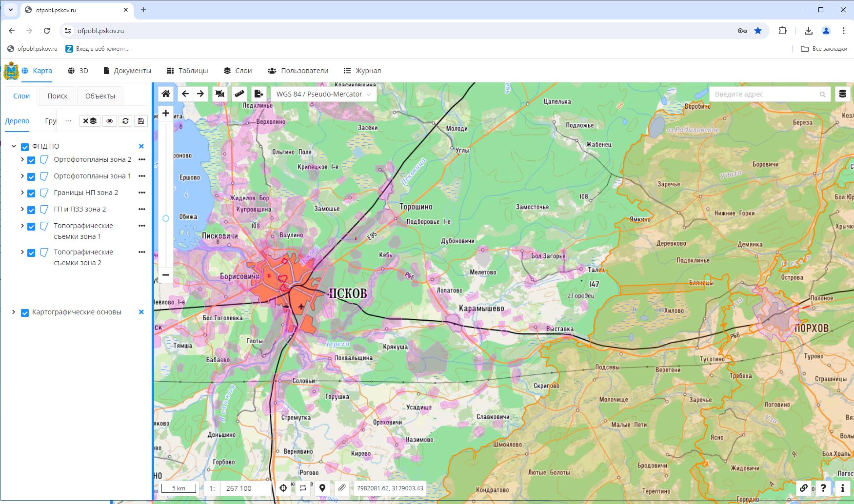Open the Карта menu tab
This screenshot has width=854, height=504.
coord(37,71)
